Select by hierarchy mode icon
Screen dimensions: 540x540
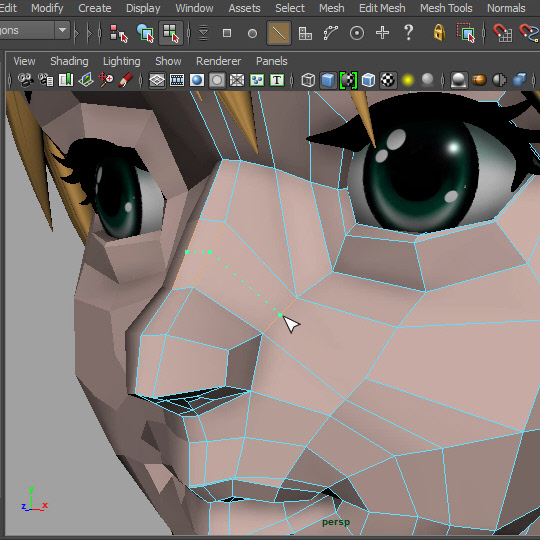119,33
